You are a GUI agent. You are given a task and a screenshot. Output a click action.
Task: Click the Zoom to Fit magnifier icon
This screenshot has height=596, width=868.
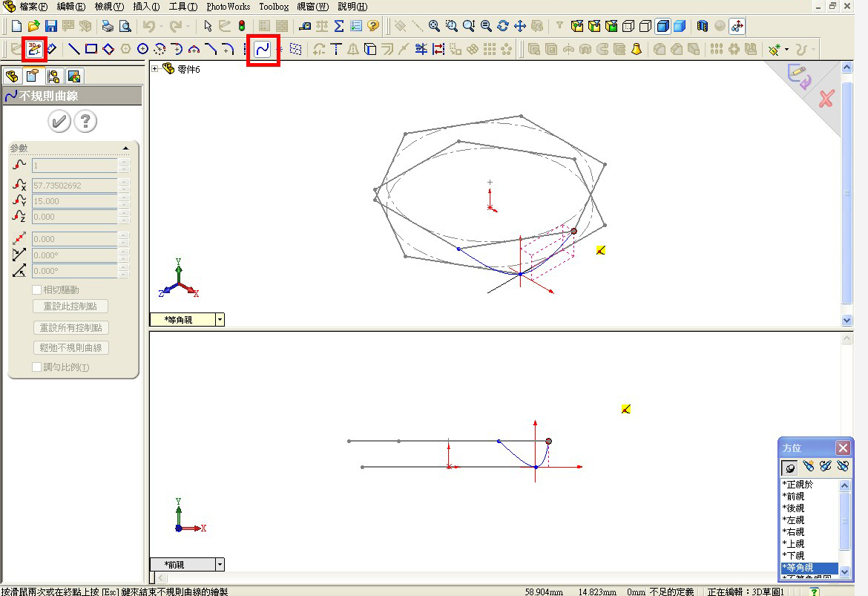pos(434,26)
